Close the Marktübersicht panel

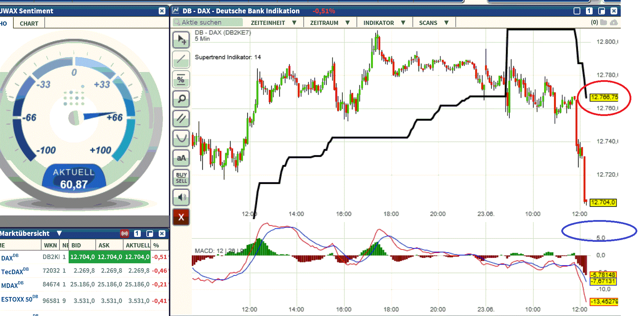(162, 233)
